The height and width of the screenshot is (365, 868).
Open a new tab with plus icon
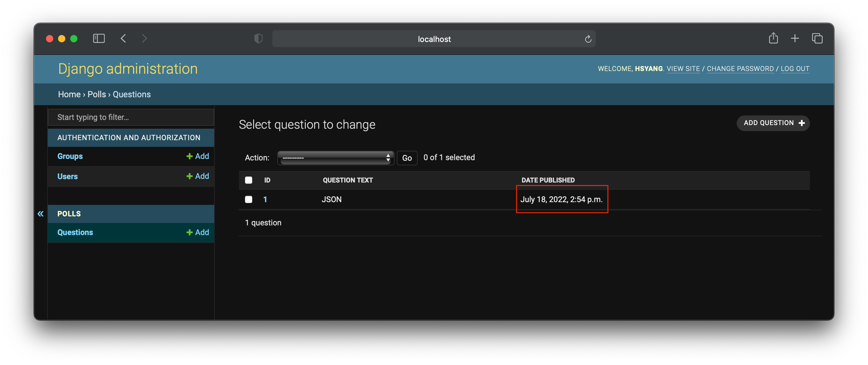point(795,38)
